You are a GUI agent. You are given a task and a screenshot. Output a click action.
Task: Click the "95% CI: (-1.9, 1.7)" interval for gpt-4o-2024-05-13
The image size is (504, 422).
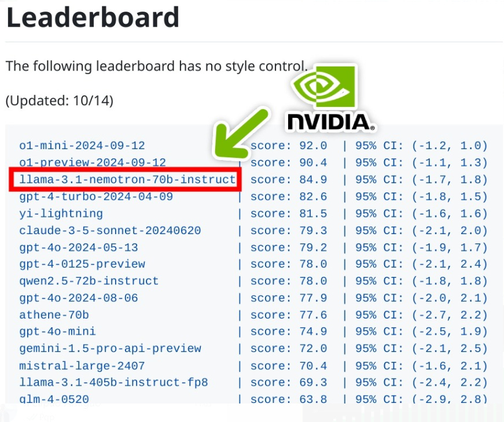421,247
